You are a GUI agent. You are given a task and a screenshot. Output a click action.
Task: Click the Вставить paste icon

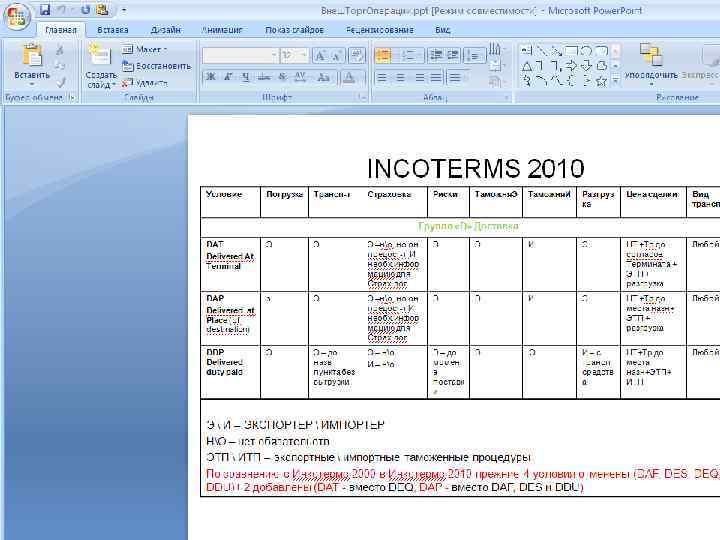32,56
